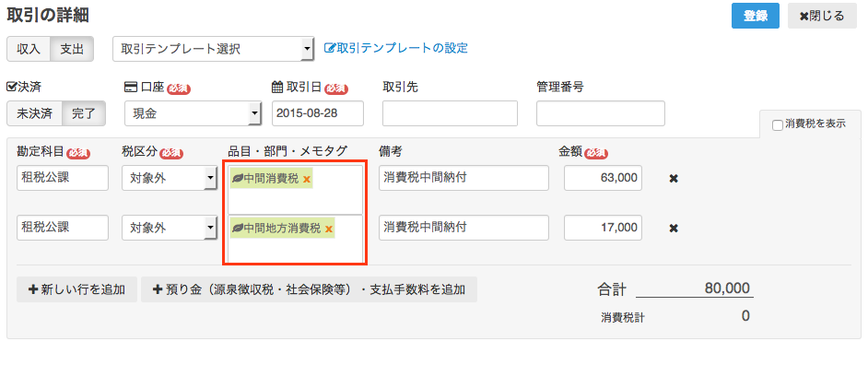
Task: Click the blue 登録 button
Action: [755, 16]
